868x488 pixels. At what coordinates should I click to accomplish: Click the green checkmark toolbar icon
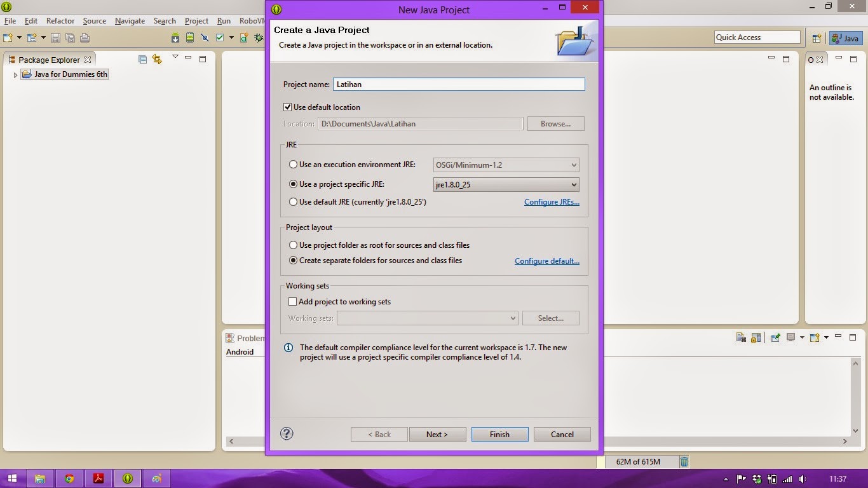click(220, 37)
